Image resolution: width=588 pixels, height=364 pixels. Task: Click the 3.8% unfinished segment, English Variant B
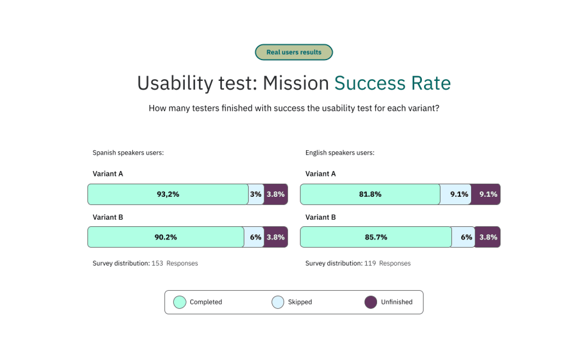point(487,237)
